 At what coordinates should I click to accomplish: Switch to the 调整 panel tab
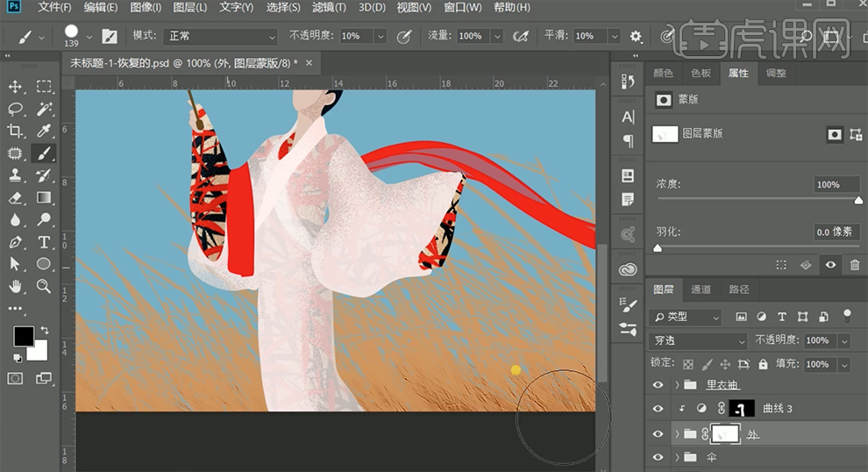[x=776, y=74]
